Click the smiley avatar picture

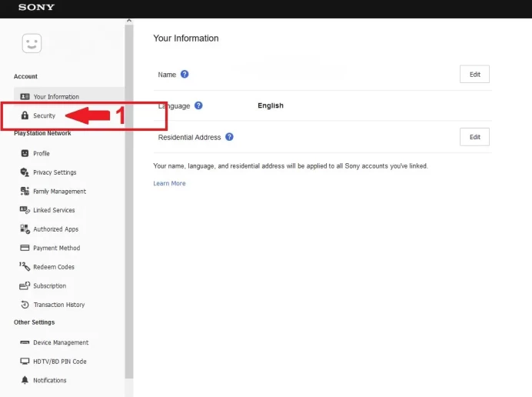pyautogui.click(x=32, y=43)
